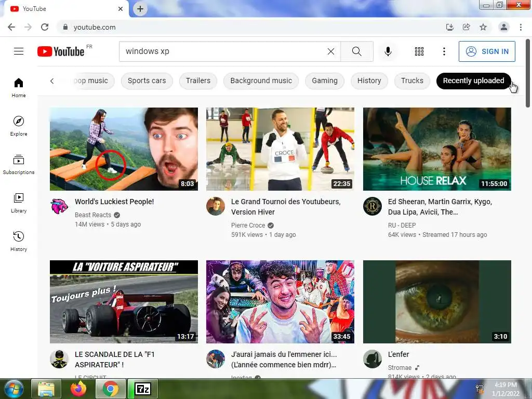Open the RU - DEEP channel avatar
The image size is (532, 399).
coord(372,206)
